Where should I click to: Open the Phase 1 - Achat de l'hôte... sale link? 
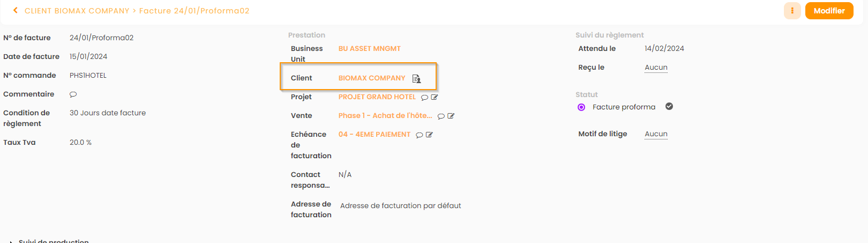(x=385, y=116)
